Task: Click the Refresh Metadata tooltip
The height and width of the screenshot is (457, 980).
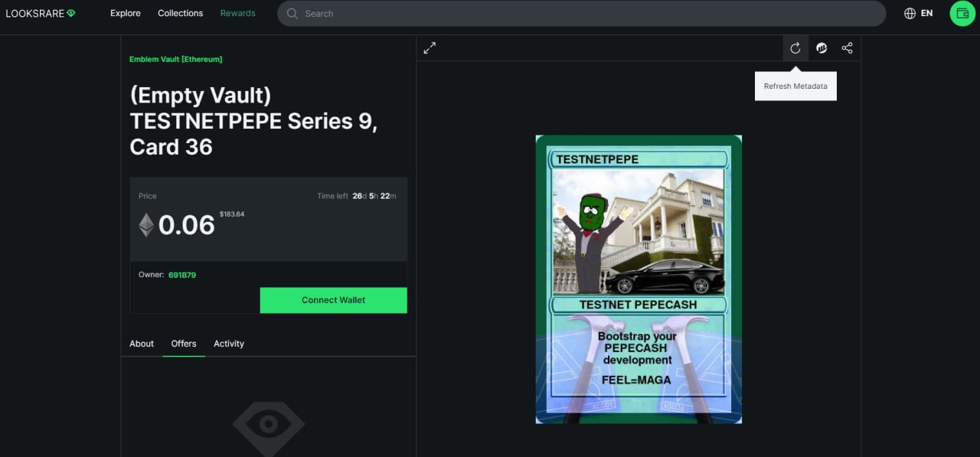Action: click(x=795, y=86)
